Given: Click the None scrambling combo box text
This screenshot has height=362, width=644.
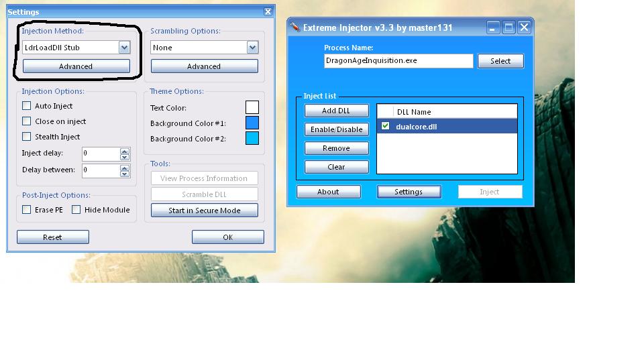Looking at the screenshot, I should (162, 48).
